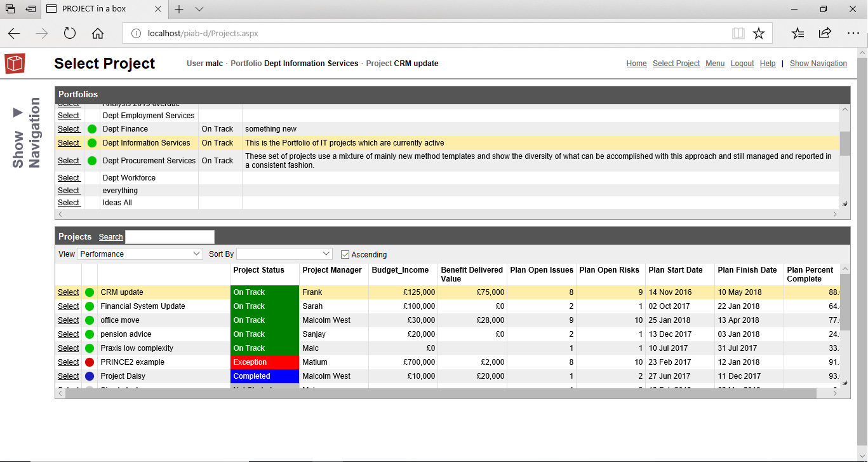This screenshot has height=462, width=868.
Task: Click the Show Navigation side triangle
Action: tap(18, 112)
